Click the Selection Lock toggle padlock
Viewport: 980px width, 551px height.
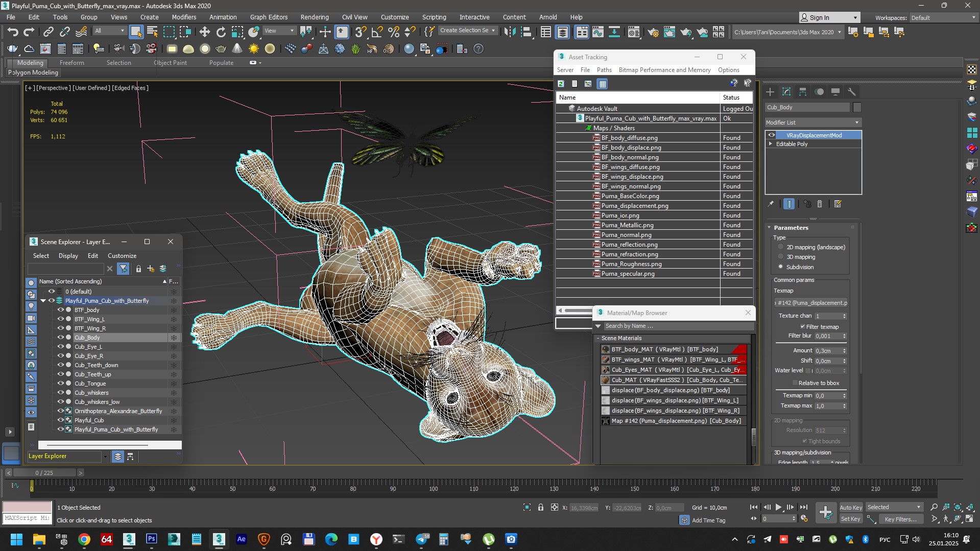541,508
